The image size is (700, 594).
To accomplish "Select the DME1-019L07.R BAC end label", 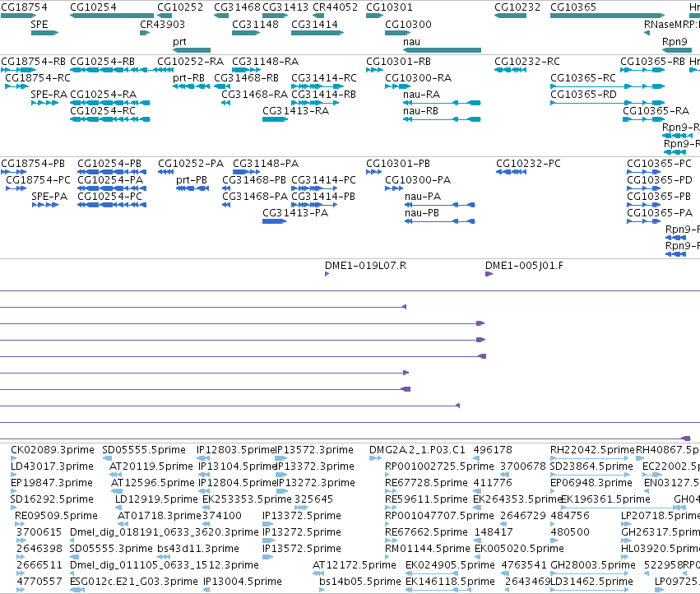I will 365,266.
